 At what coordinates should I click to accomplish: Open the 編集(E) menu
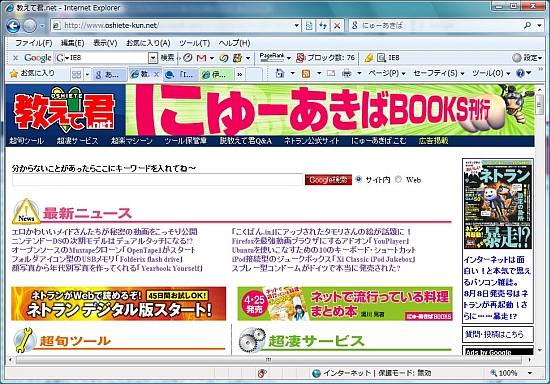73,43
